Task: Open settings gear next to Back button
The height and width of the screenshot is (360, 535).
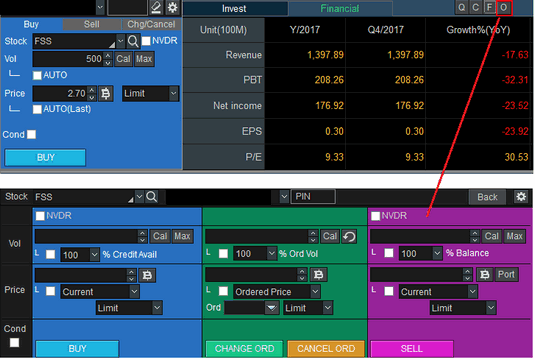Action: (x=521, y=197)
